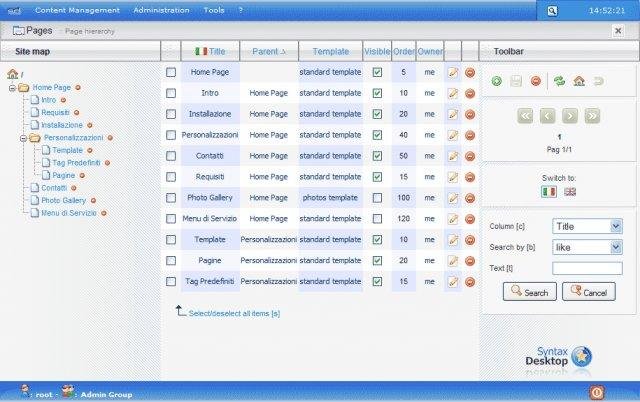Toggle Visible for Template row
Image resolution: width=640 pixels, height=402 pixels.
point(378,240)
